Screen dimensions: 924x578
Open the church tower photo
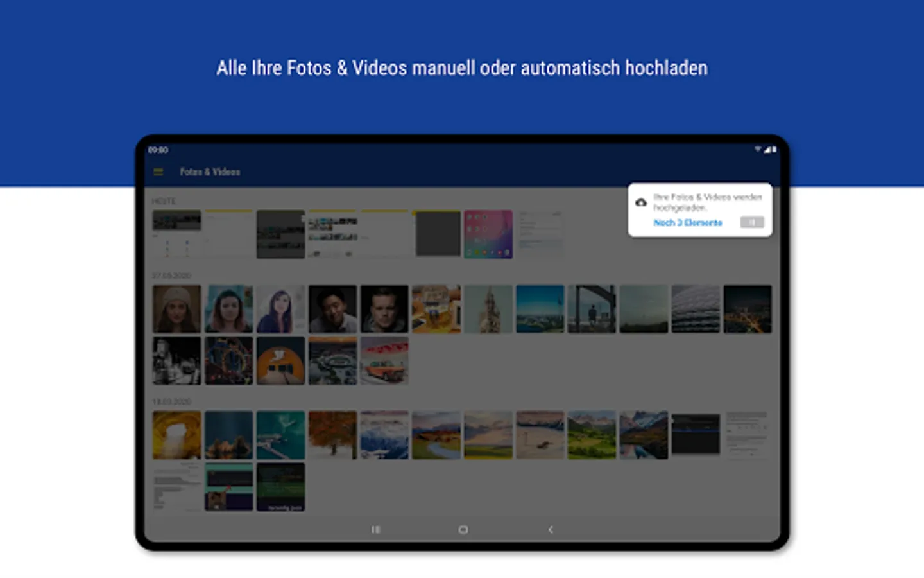point(488,309)
